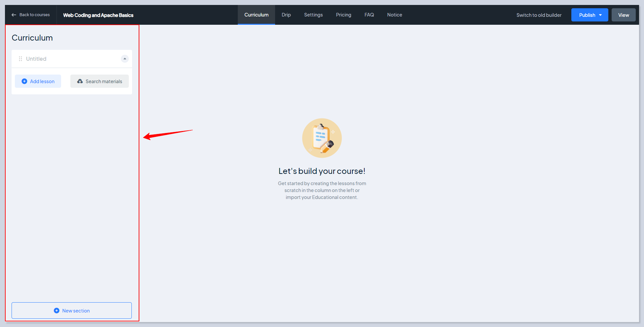Click the clipboard and pencil illustration

tap(322, 138)
